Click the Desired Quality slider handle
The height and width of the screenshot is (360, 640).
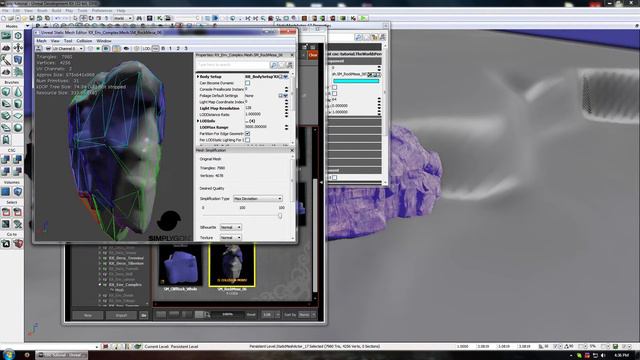tap(280, 216)
